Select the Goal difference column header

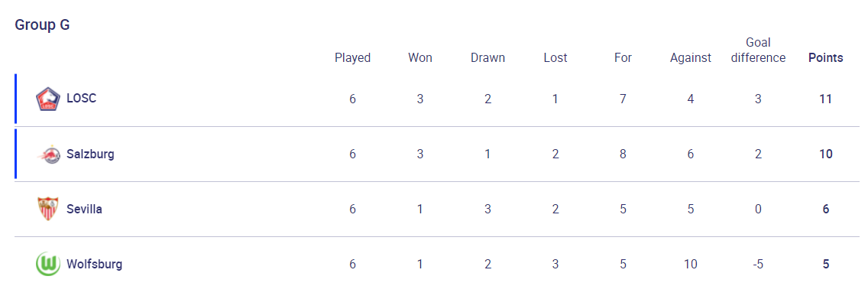[758, 50]
